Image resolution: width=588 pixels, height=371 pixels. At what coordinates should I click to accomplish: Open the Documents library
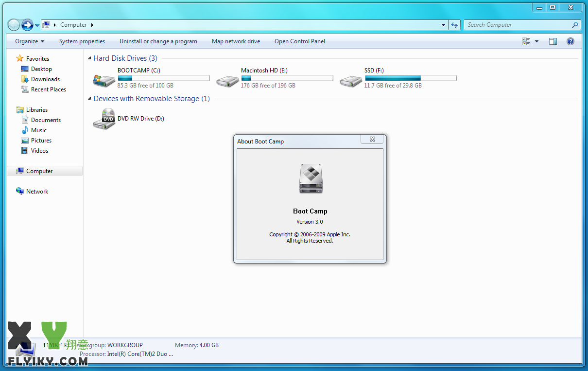pyautogui.click(x=46, y=120)
